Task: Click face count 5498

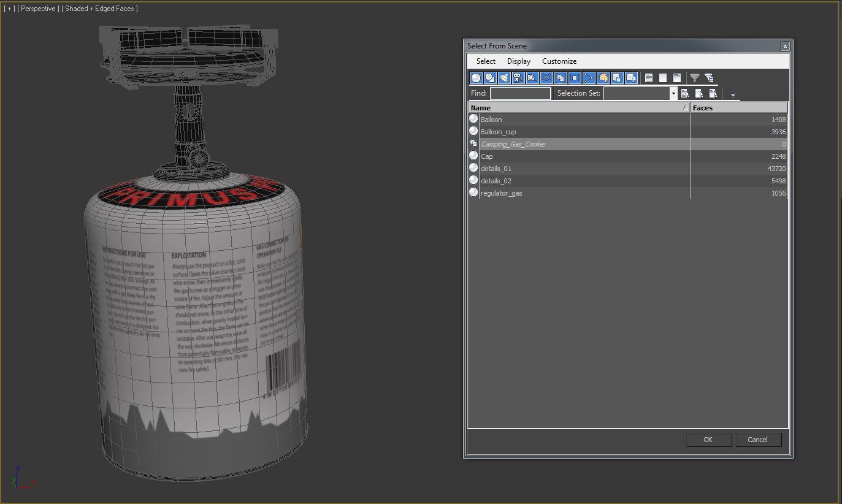Action: [x=778, y=181]
